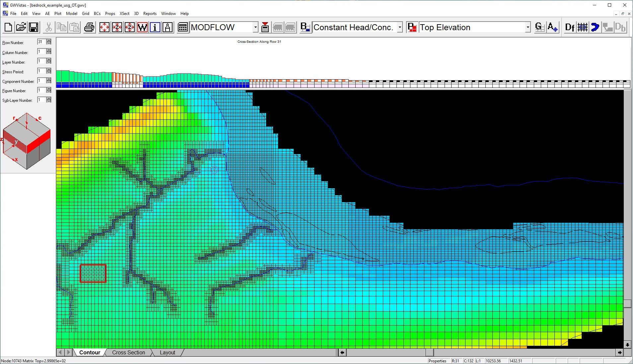This screenshot has width=633, height=364.
Task: Click the 'B' boundary condition icon
Action: [x=305, y=27]
